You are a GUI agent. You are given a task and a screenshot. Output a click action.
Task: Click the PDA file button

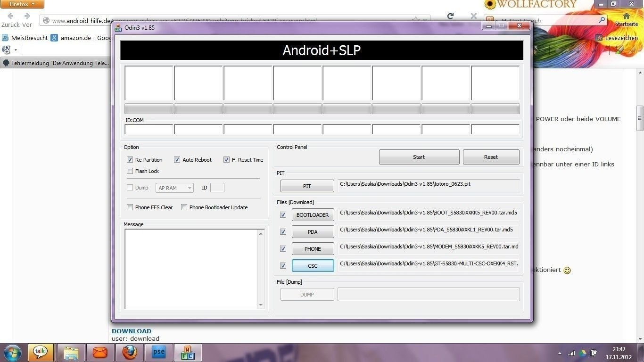click(313, 232)
